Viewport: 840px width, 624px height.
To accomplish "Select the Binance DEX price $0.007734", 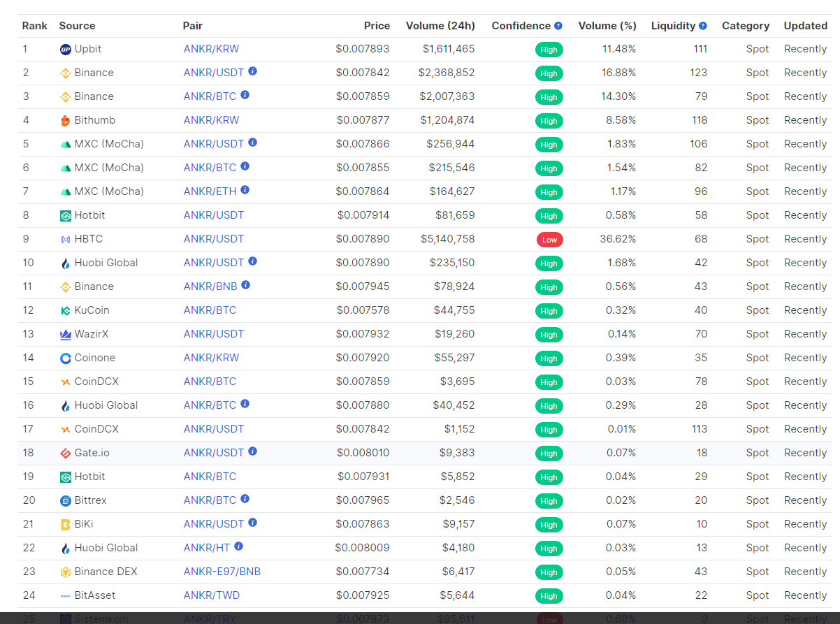I will tap(363, 572).
